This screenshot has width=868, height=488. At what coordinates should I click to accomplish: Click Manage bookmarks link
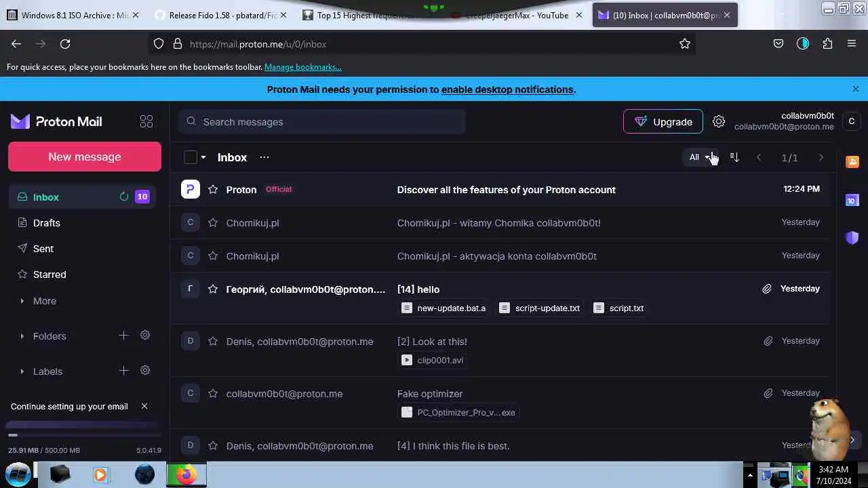(x=302, y=67)
